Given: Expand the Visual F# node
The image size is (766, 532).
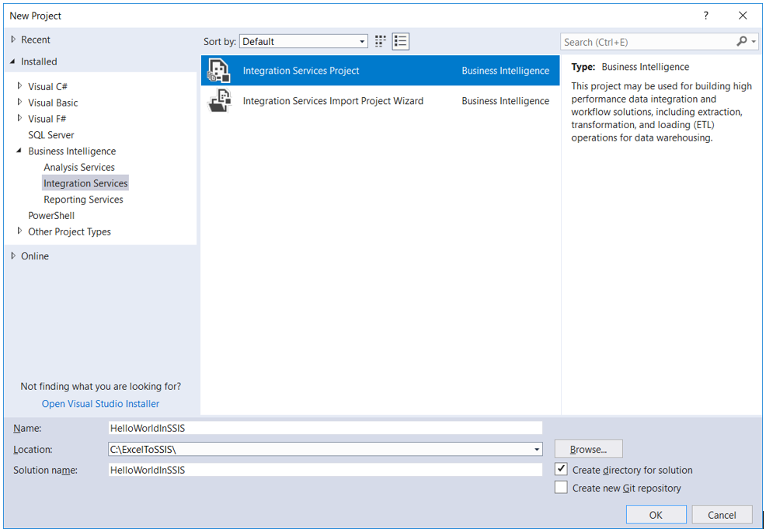Looking at the screenshot, I should point(19,118).
